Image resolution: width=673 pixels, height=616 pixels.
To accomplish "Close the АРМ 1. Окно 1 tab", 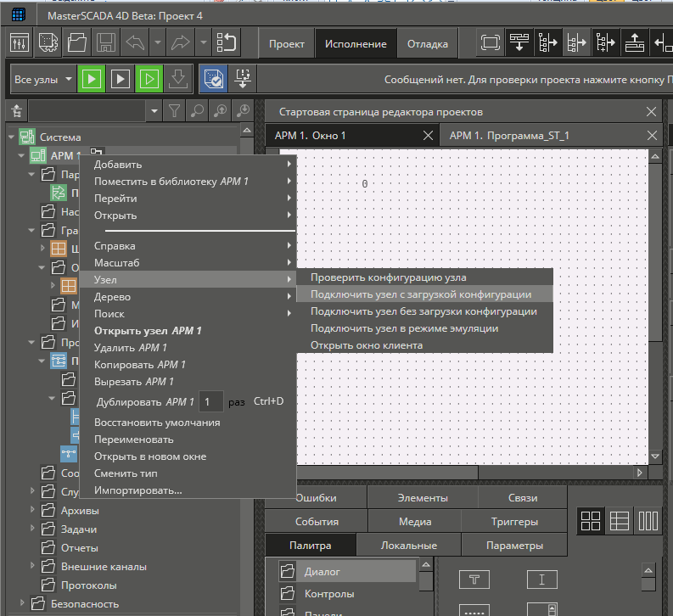I will tap(428, 136).
